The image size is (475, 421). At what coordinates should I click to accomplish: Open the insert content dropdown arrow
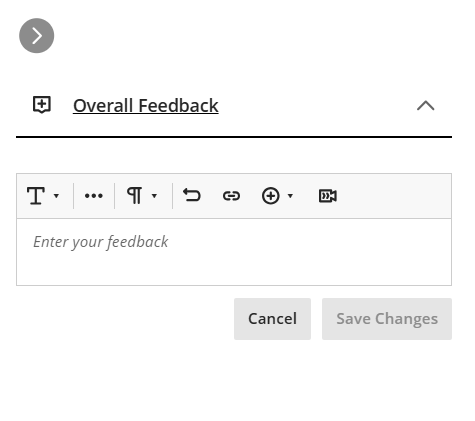click(290, 196)
